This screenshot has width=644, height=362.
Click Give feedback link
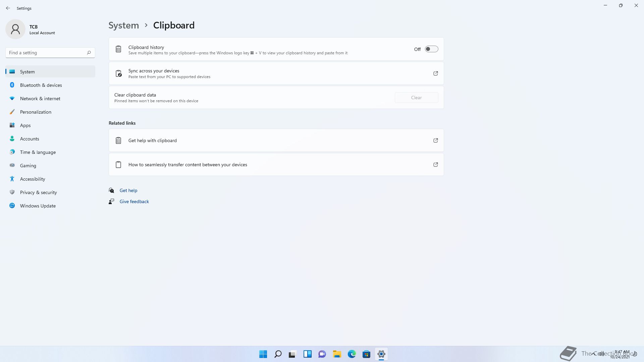tap(134, 201)
